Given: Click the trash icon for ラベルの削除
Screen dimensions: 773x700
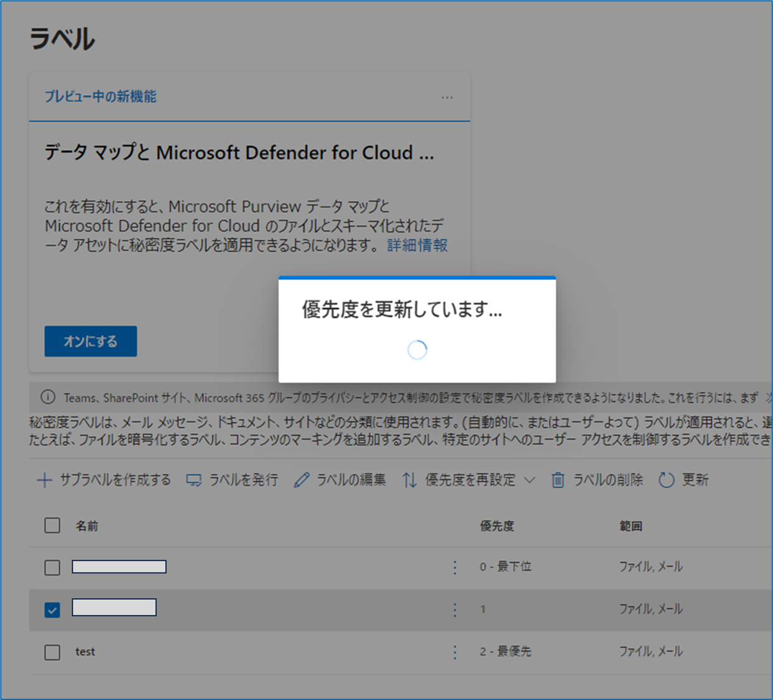Looking at the screenshot, I should 558,480.
